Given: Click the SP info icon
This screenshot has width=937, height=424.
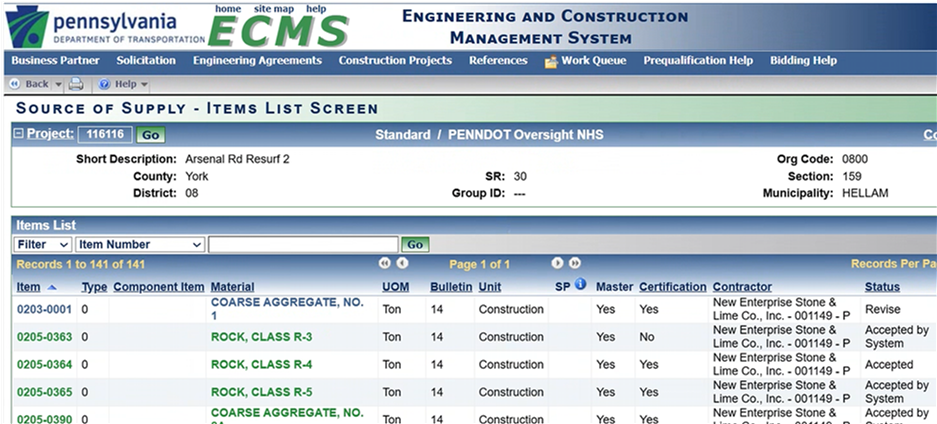Looking at the screenshot, I should click(580, 285).
